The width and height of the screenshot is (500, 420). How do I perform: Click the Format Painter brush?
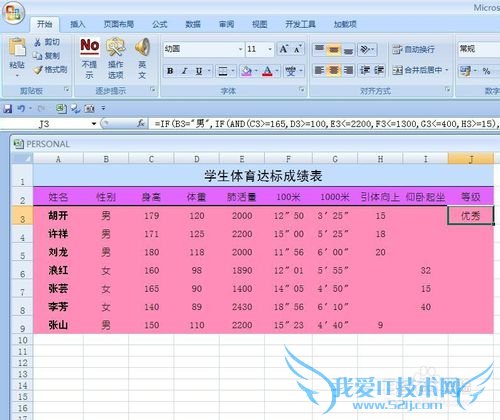tap(38, 70)
